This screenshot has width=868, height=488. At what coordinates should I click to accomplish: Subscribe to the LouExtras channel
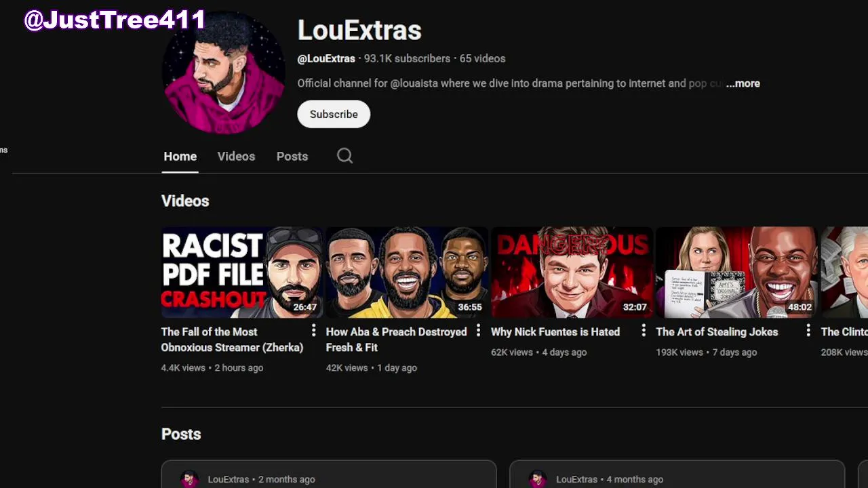click(x=334, y=114)
